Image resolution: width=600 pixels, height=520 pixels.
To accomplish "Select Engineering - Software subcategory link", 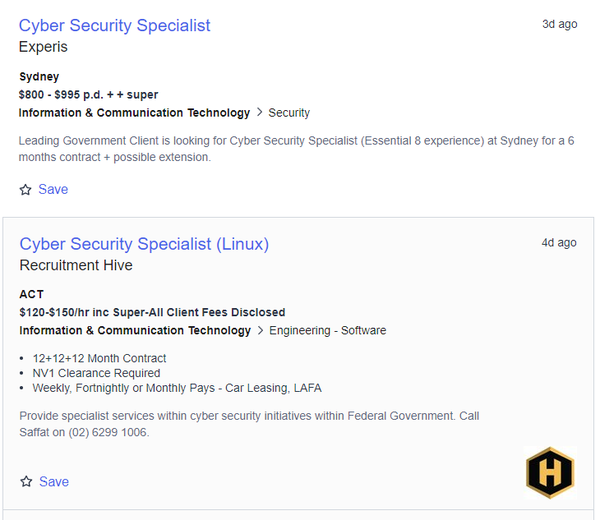I will (x=328, y=331).
